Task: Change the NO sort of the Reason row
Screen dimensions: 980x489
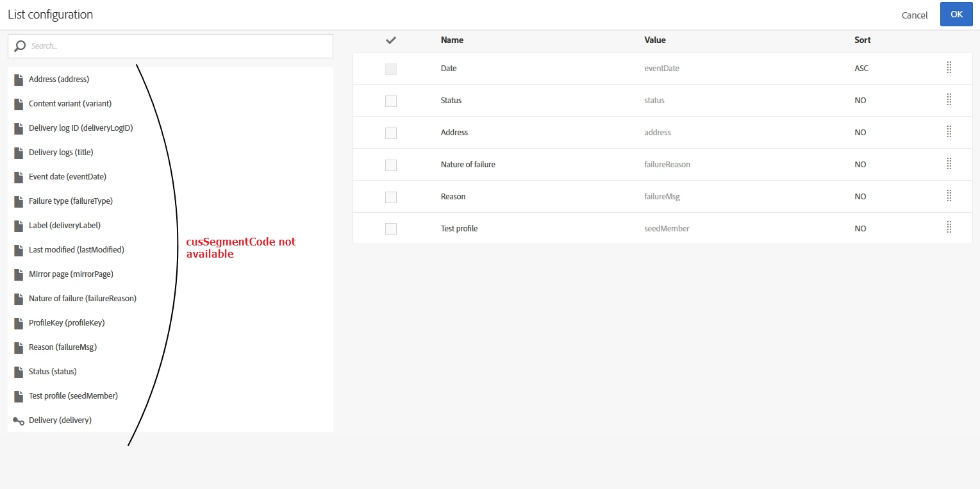Action: [x=860, y=197]
